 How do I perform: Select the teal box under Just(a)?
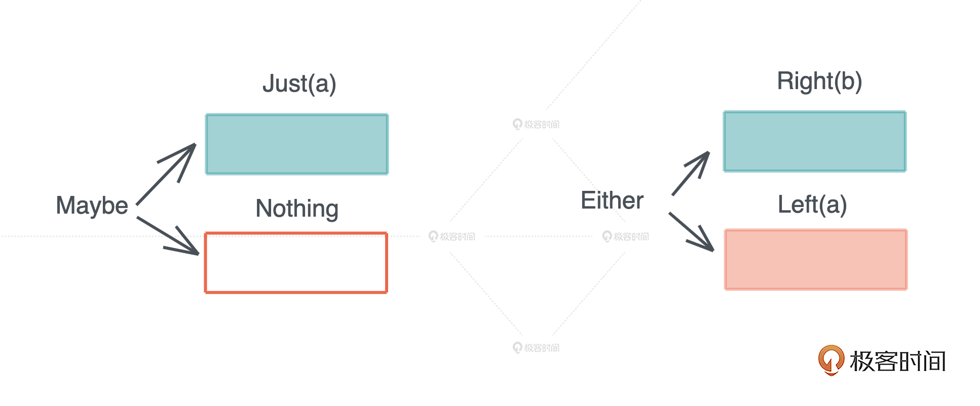pos(297,144)
